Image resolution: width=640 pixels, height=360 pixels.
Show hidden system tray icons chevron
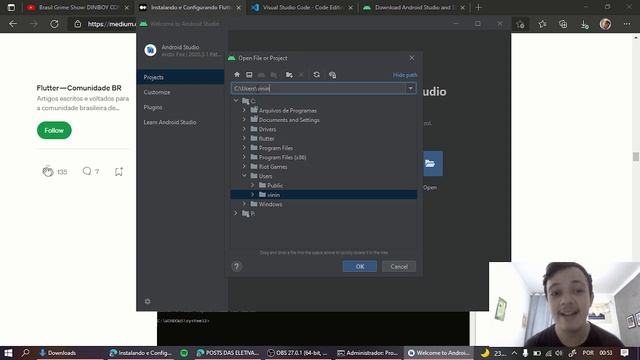coord(514,353)
